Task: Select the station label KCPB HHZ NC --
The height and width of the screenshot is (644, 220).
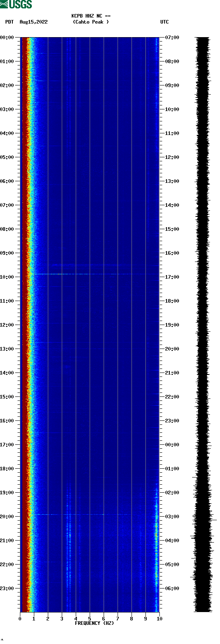Action: pos(91,16)
